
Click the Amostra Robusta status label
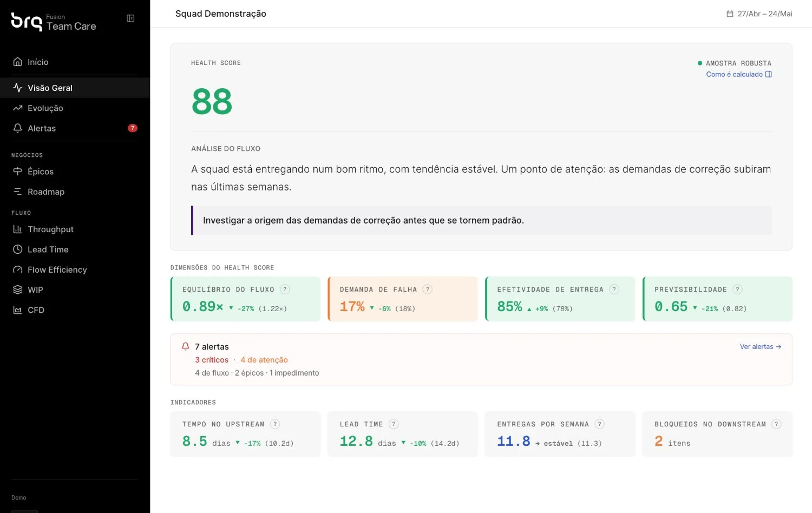[x=735, y=63]
